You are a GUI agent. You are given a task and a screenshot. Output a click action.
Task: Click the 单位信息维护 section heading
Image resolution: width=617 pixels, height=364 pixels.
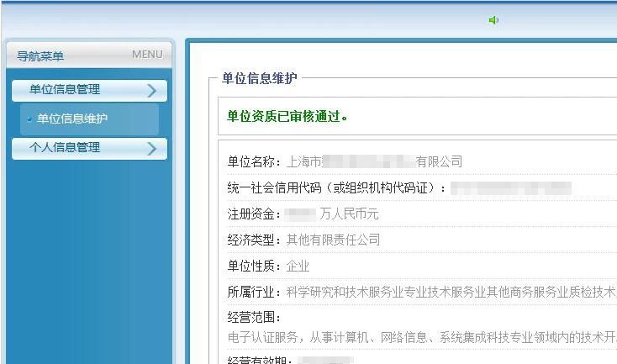coord(259,78)
